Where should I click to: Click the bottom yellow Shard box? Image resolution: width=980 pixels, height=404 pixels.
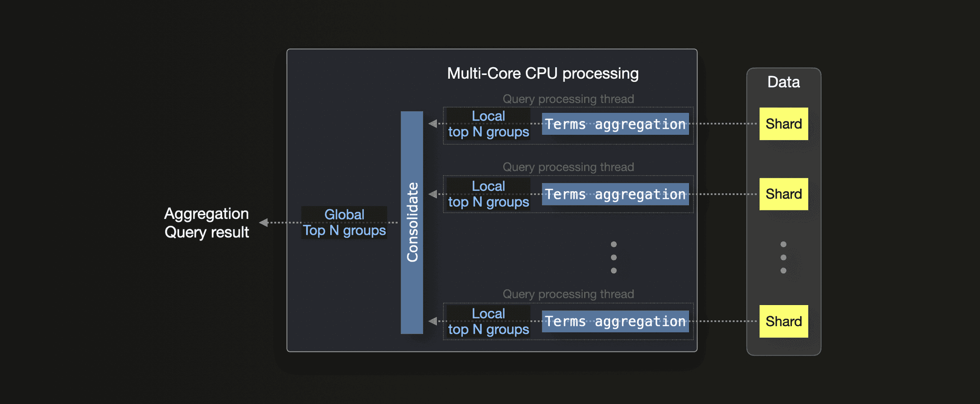pos(783,321)
